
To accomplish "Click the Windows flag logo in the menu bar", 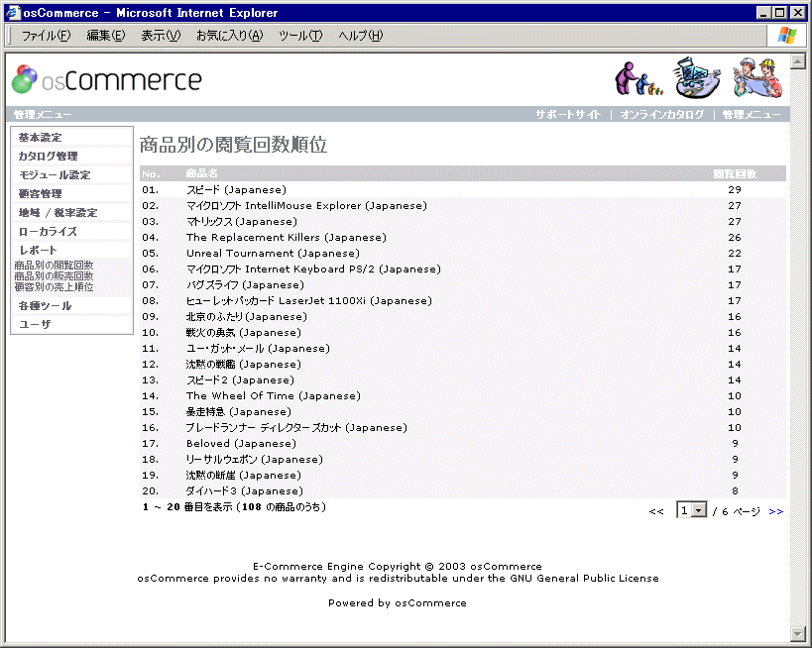I will point(787,36).
